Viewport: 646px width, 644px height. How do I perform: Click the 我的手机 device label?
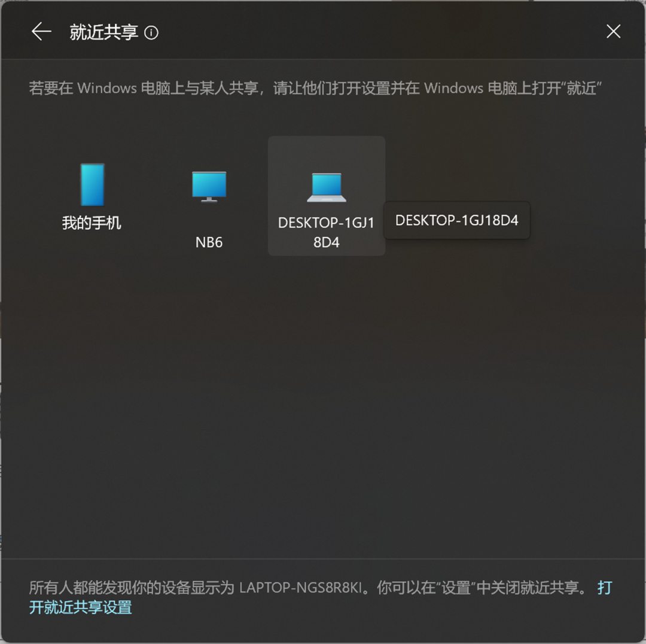pyautogui.click(x=92, y=223)
